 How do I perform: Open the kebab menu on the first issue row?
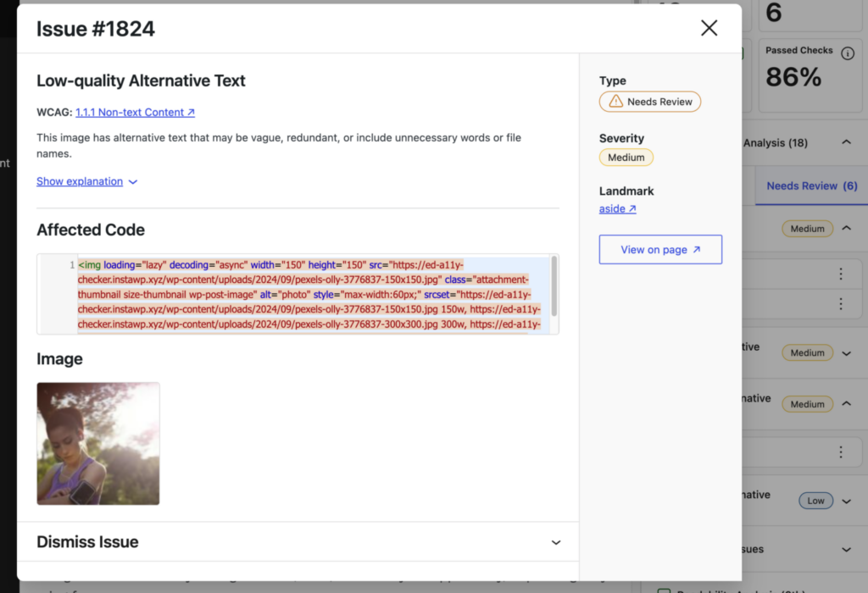(x=842, y=274)
